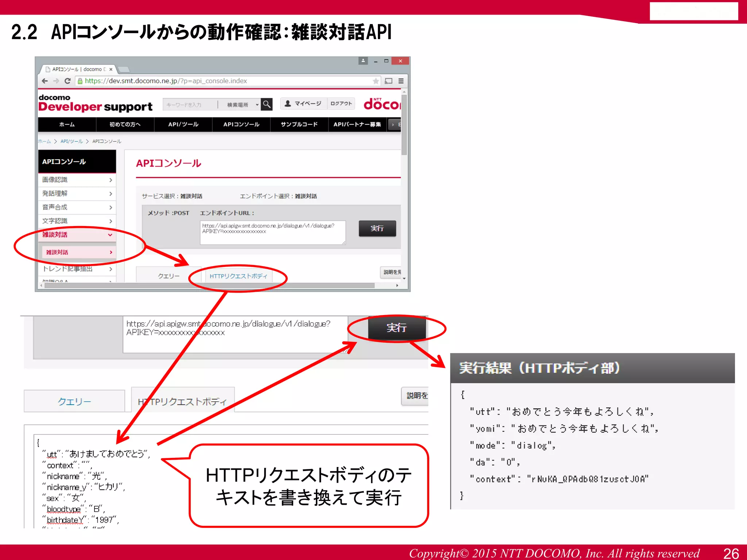Screen dimensions: 747x560
Task: Select 初めての方へ in the navigation bar
Action: pyautogui.click(x=125, y=124)
